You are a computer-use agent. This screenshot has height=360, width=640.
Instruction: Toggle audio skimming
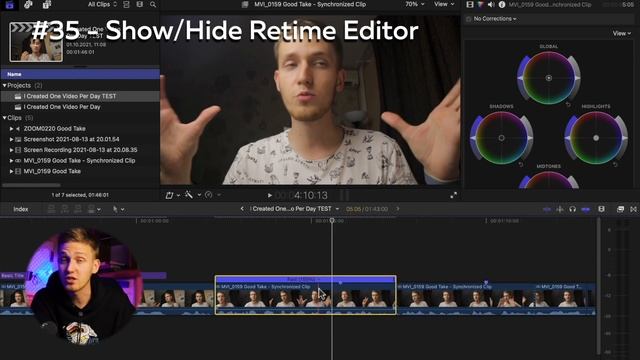tap(560, 209)
